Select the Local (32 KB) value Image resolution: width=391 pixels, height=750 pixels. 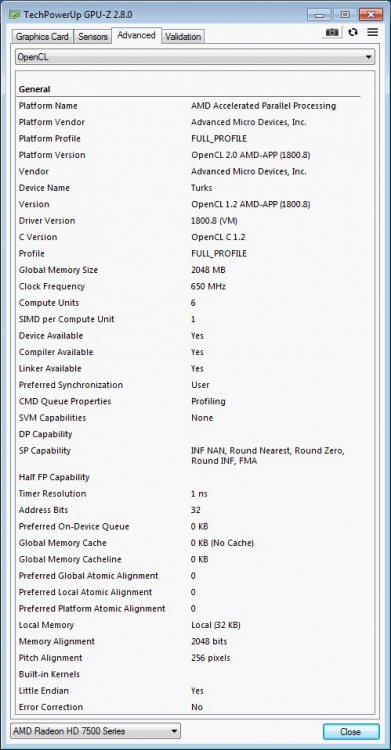(216, 625)
